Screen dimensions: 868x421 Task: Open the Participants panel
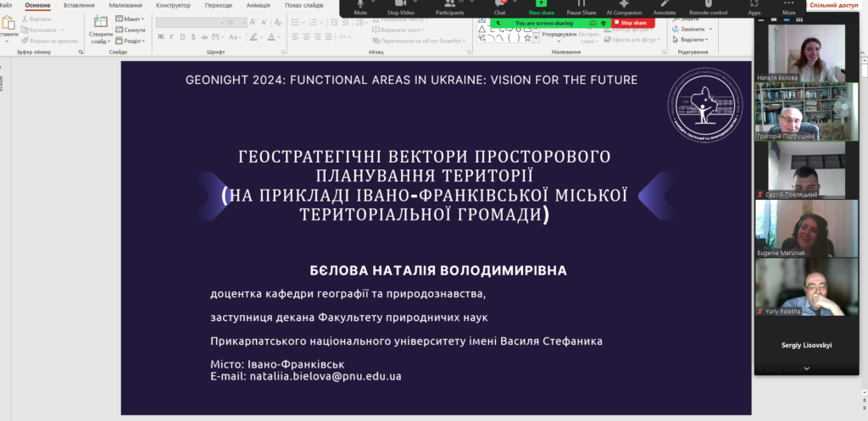pos(449,6)
